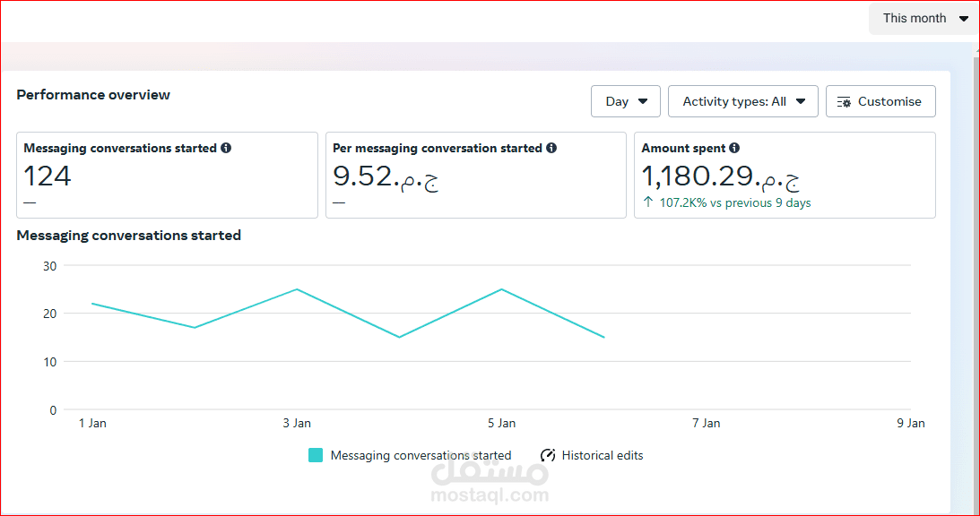Select the Messaging conversations started metric card
This screenshot has width=980, height=516.
pyautogui.click(x=167, y=188)
